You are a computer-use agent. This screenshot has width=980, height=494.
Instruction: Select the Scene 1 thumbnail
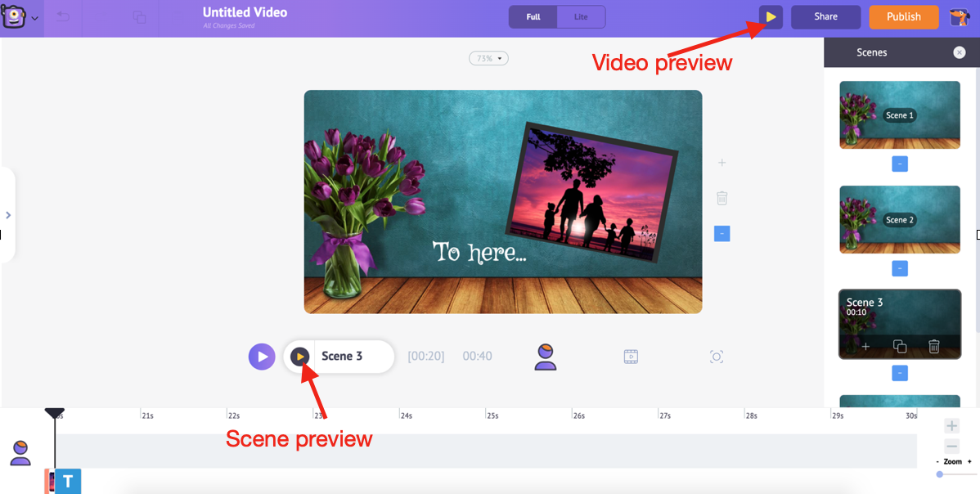899,115
